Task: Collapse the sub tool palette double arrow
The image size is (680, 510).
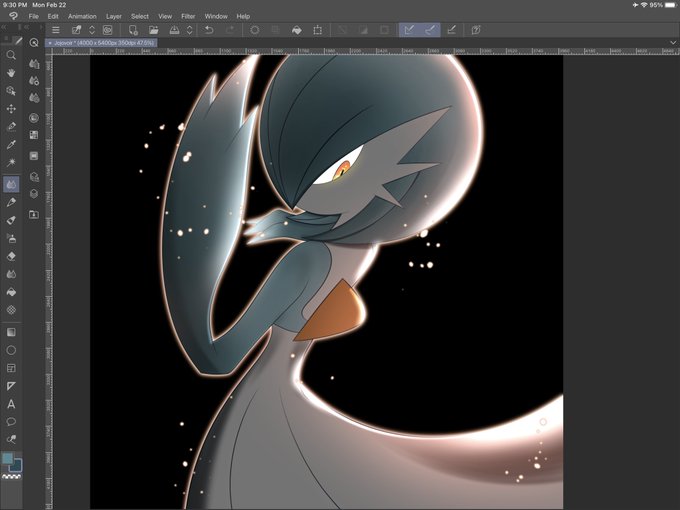Action: (x=27, y=27)
